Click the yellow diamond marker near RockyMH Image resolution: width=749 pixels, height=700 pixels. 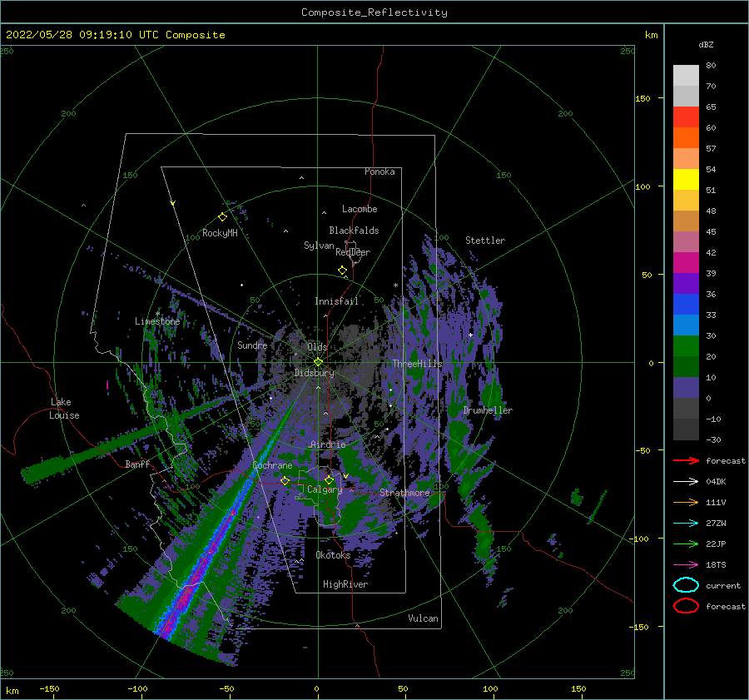click(222, 217)
